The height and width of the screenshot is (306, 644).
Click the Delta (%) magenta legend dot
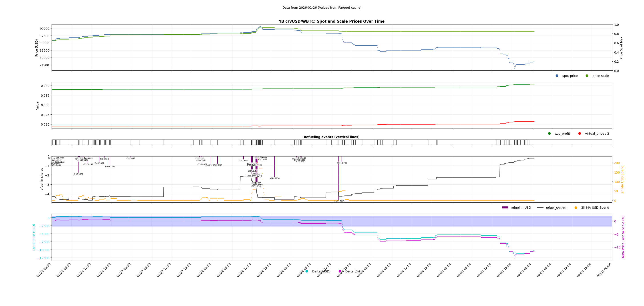click(340, 271)
